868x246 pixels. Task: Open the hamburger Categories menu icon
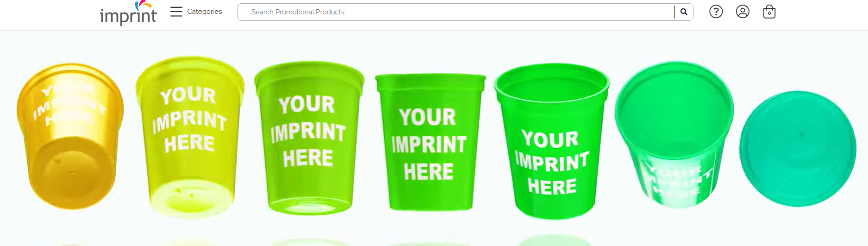(176, 12)
